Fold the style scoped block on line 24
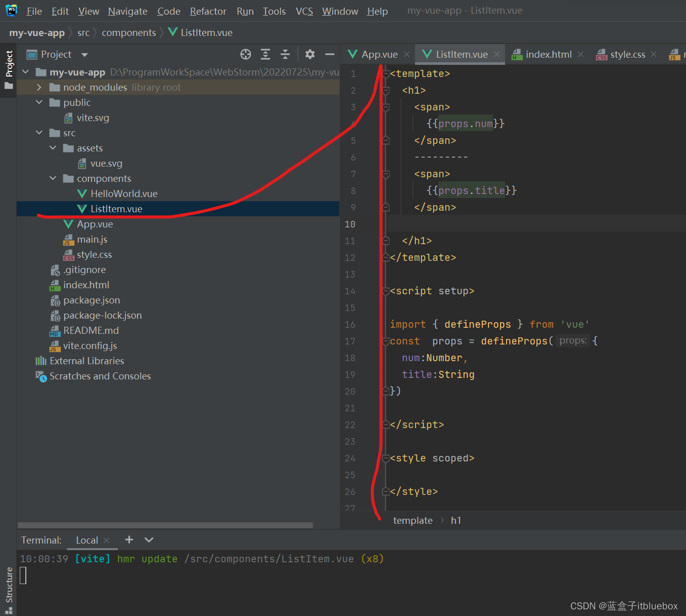Image resolution: width=686 pixels, height=616 pixels. click(386, 458)
